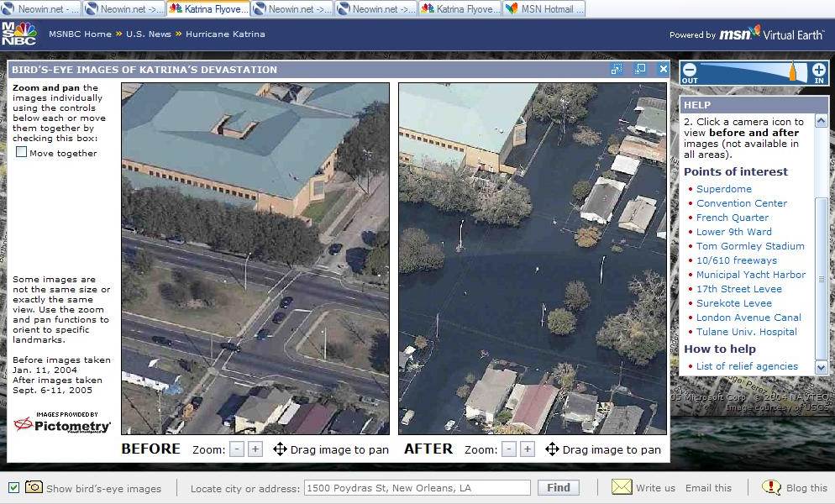Enable the Move together checkbox

[x=19, y=152]
